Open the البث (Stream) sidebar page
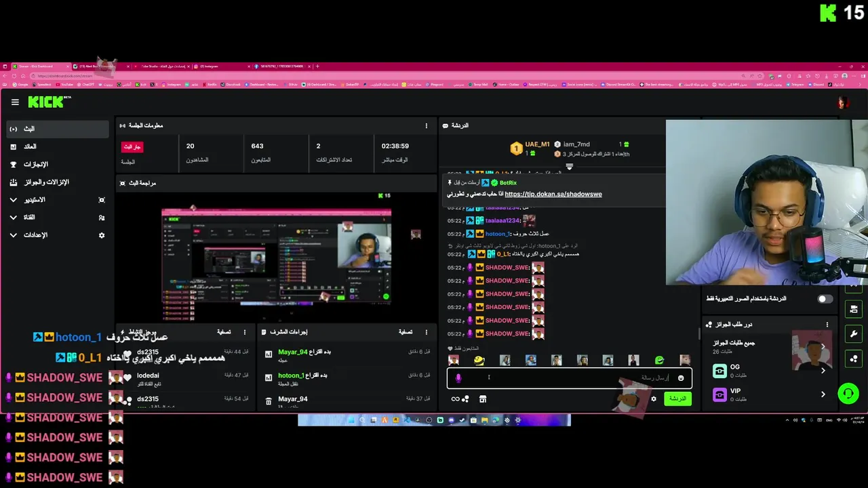 (58, 129)
